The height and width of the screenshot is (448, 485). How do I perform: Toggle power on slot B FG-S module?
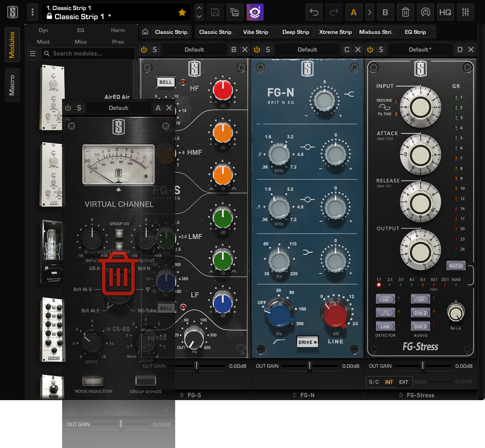click(x=144, y=49)
